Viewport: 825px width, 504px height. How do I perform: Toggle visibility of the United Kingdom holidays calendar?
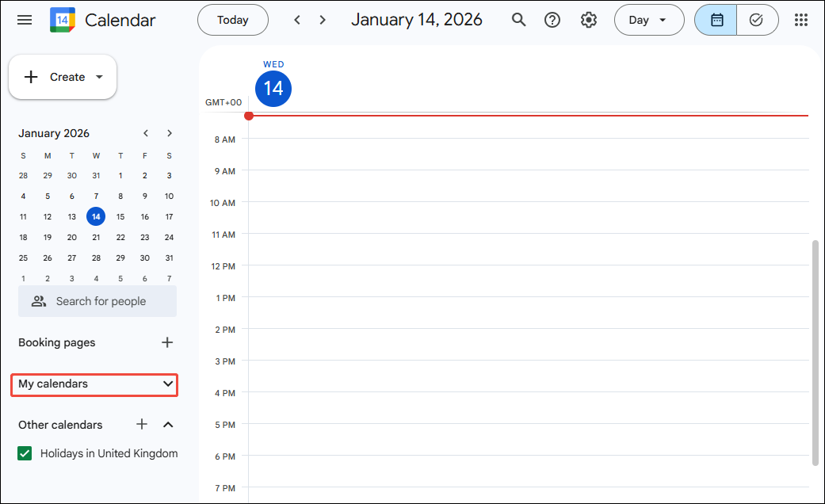coord(23,453)
